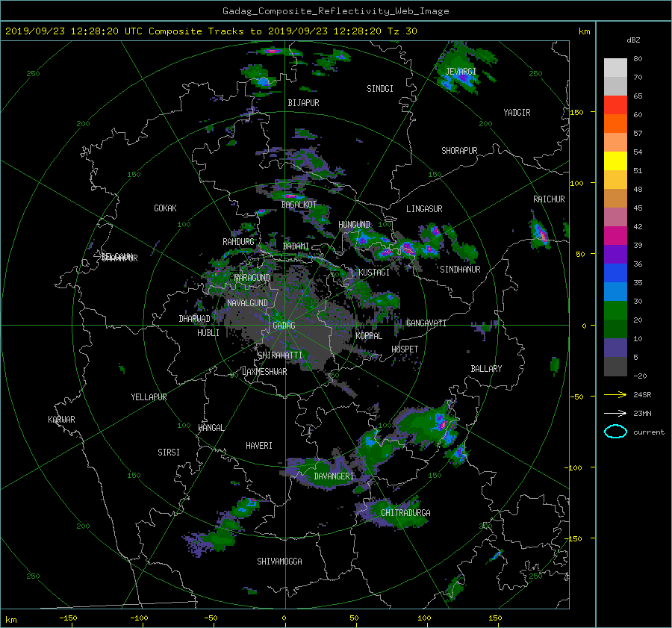Click the BAGALKOT label
This screenshot has height=628, width=672.
[x=299, y=205]
